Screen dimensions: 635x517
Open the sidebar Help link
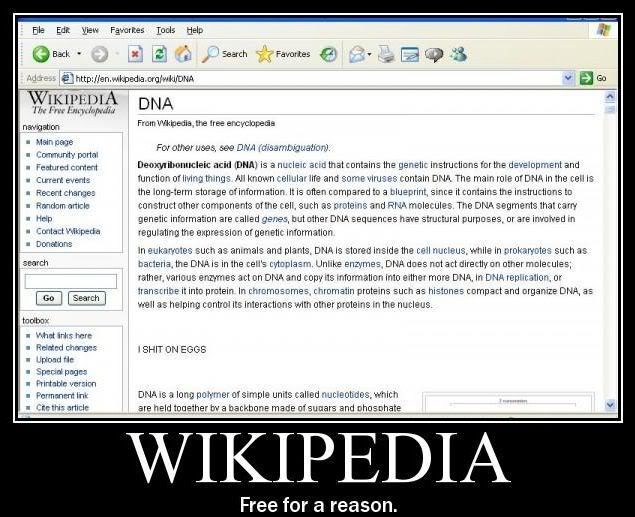(x=44, y=219)
